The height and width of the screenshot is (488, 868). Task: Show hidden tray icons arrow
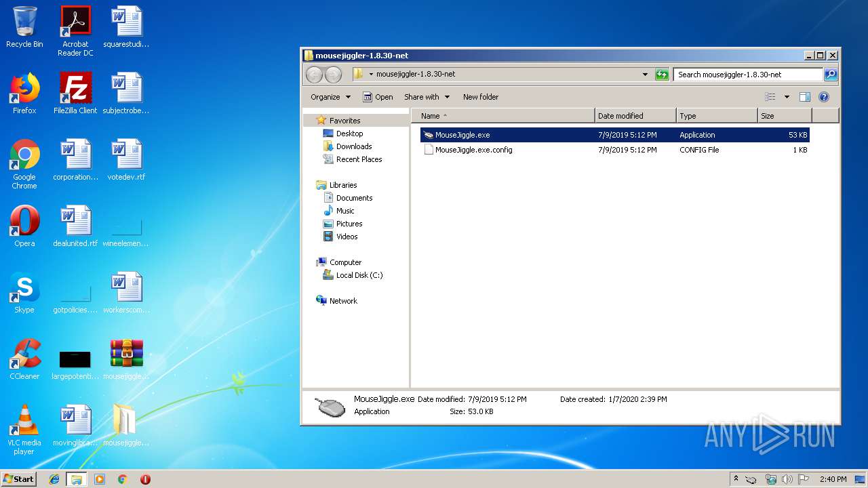[736, 479]
